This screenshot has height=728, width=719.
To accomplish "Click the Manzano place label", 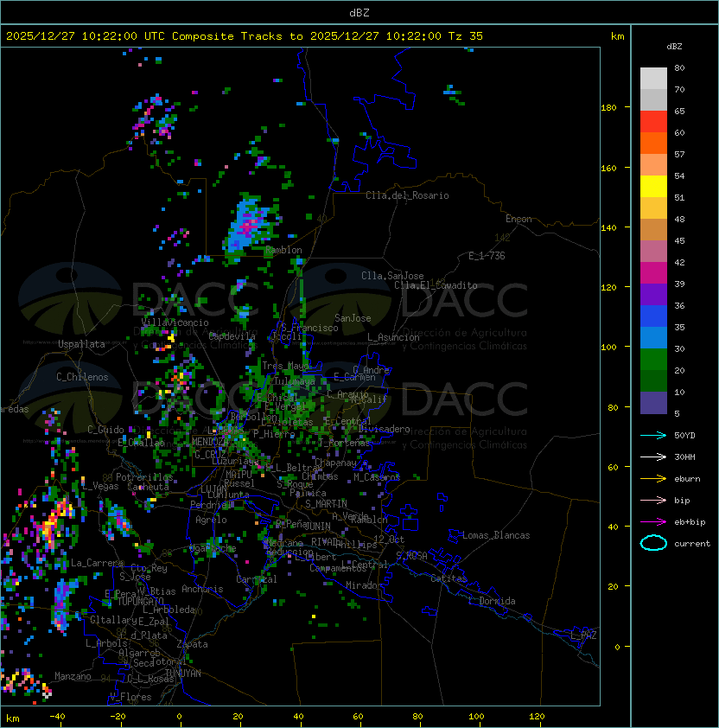I will pyautogui.click(x=73, y=676).
